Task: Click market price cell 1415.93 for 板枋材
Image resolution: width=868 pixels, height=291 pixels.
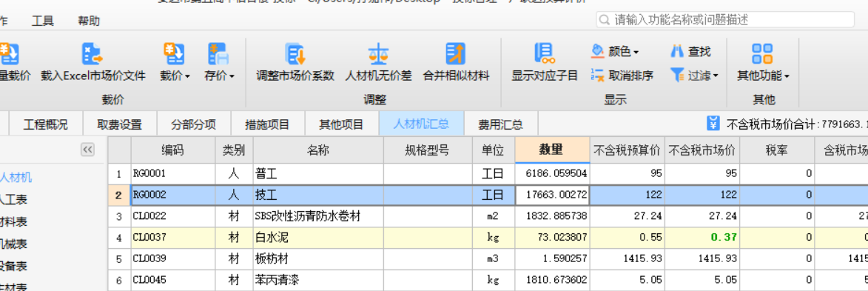Action: [x=702, y=259]
